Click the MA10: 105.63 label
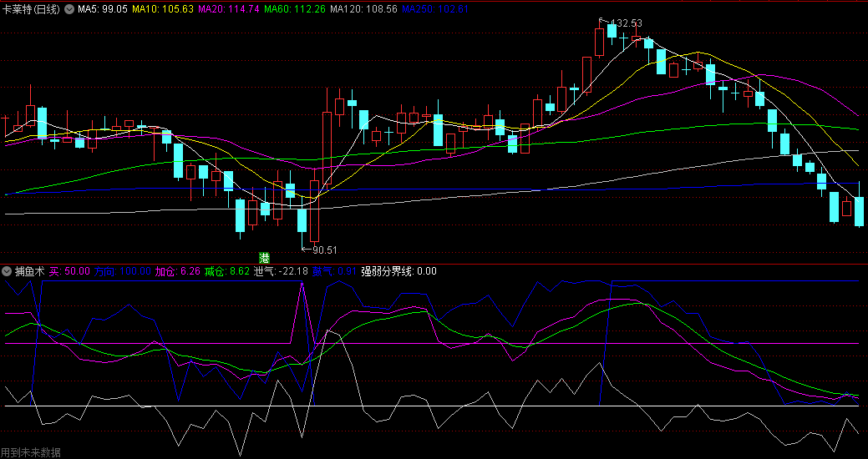Image resolution: width=868 pixels, height=459 pixels. click(162, 9)
